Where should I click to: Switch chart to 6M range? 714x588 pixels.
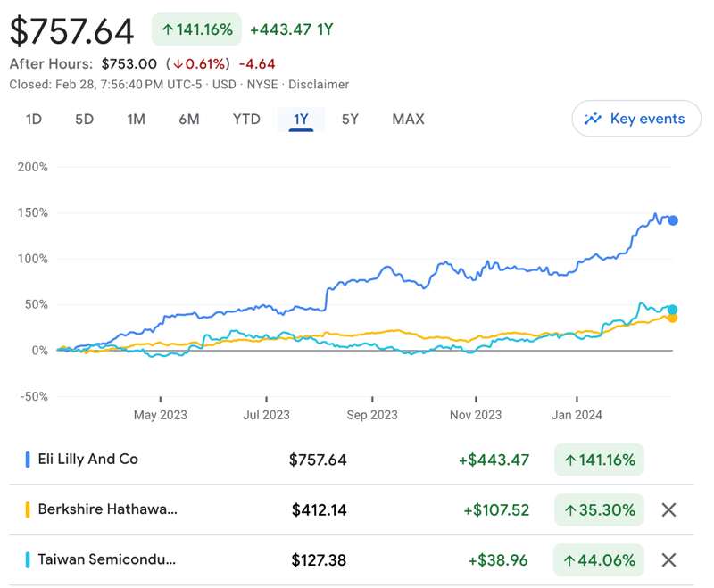tap(188, 119)
